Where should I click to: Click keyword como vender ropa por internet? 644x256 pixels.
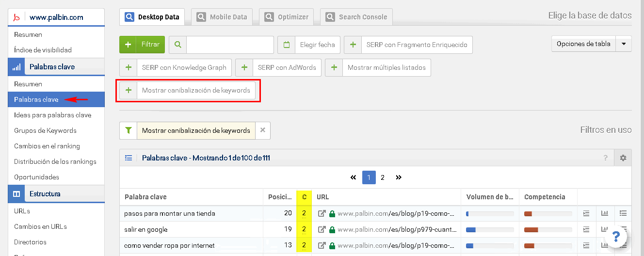(x=169, y=245)
